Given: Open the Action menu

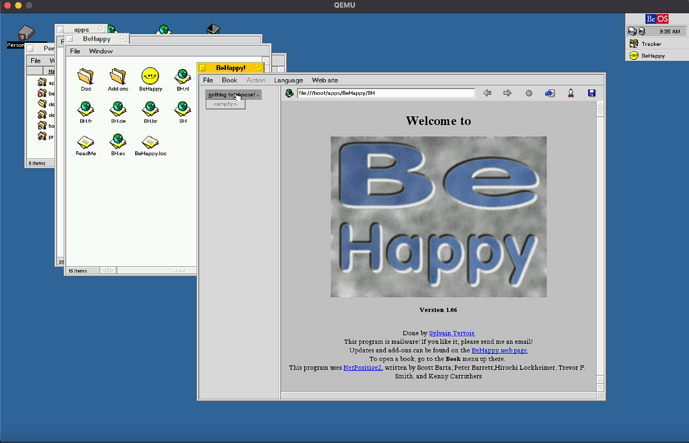Looking at the screenshot, I should (256, 80).
